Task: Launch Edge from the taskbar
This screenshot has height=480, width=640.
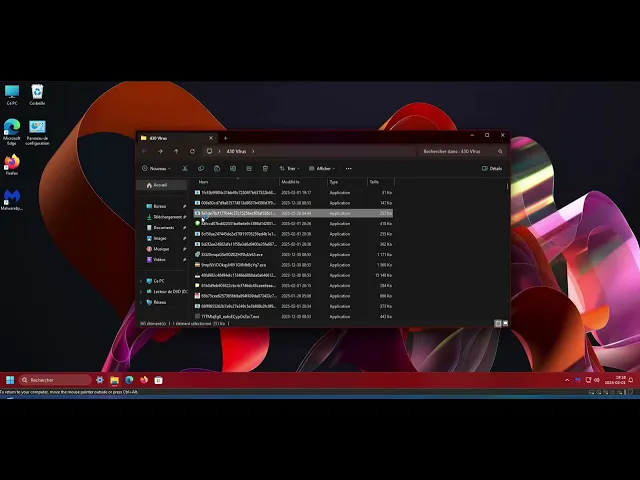Action: tap(129, 380)
